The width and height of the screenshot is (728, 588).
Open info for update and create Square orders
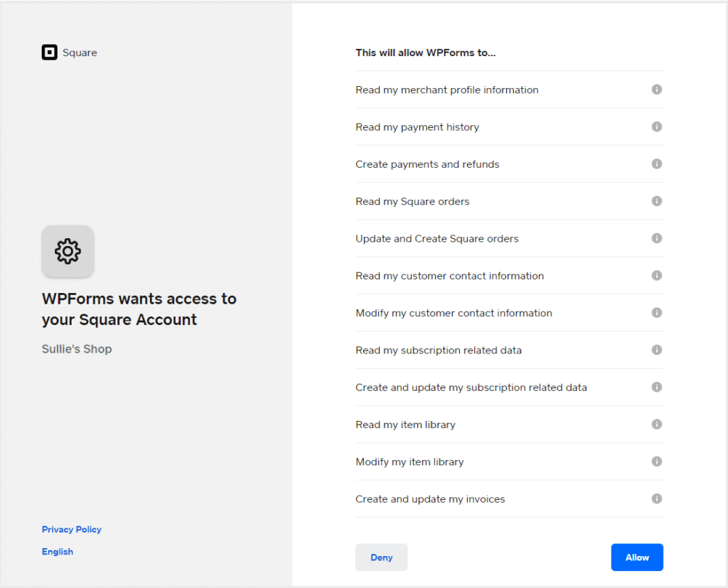pyautogui.click(x=656, y=238)
